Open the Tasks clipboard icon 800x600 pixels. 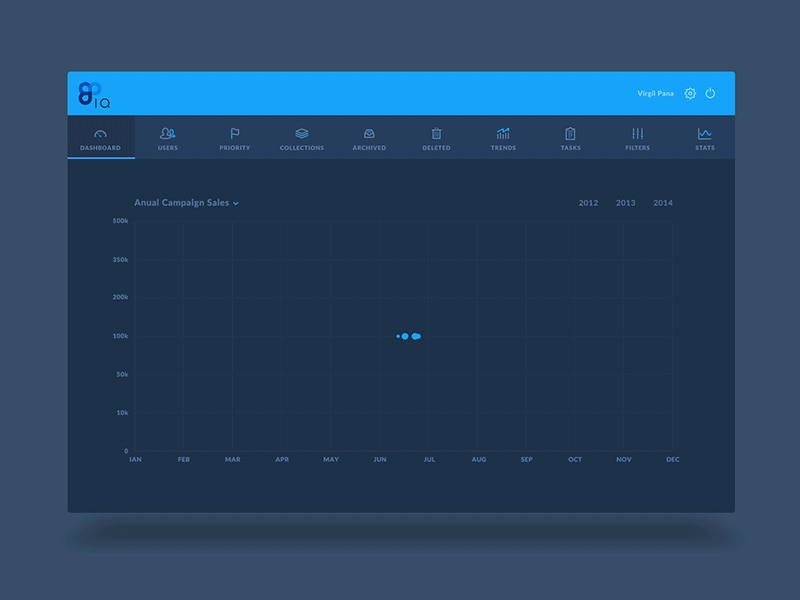coord(570,134)
